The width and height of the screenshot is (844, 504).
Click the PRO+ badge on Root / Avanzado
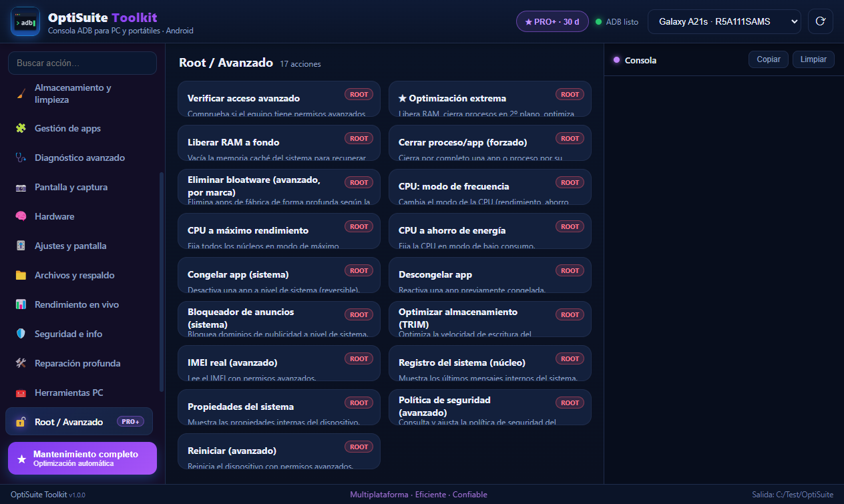point(130,422)
